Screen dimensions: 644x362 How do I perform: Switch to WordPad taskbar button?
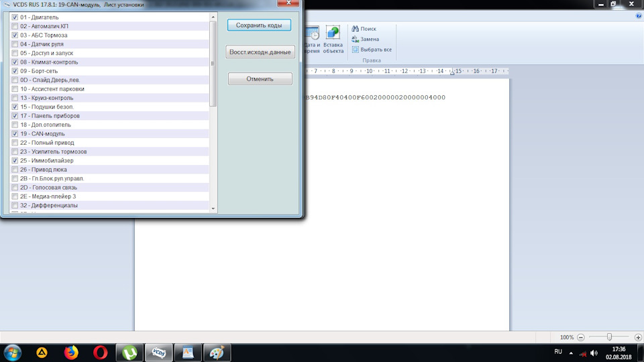188,353
